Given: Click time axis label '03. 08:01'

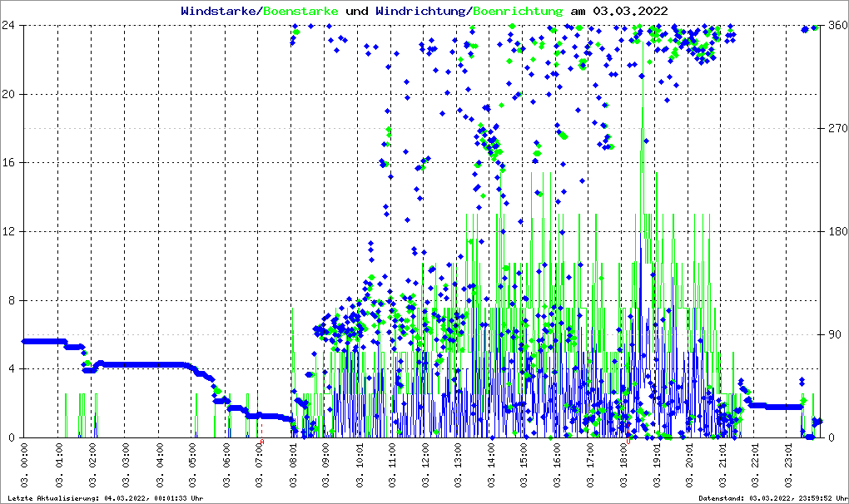Looking at the screenshot, I should pos(293,466).
